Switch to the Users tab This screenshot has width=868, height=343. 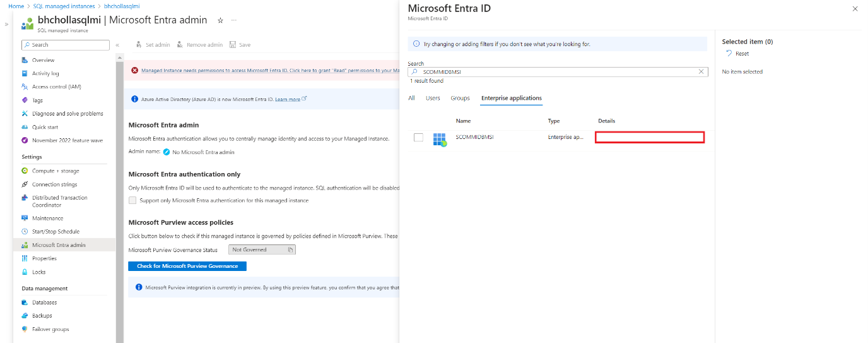click(433, 98)
